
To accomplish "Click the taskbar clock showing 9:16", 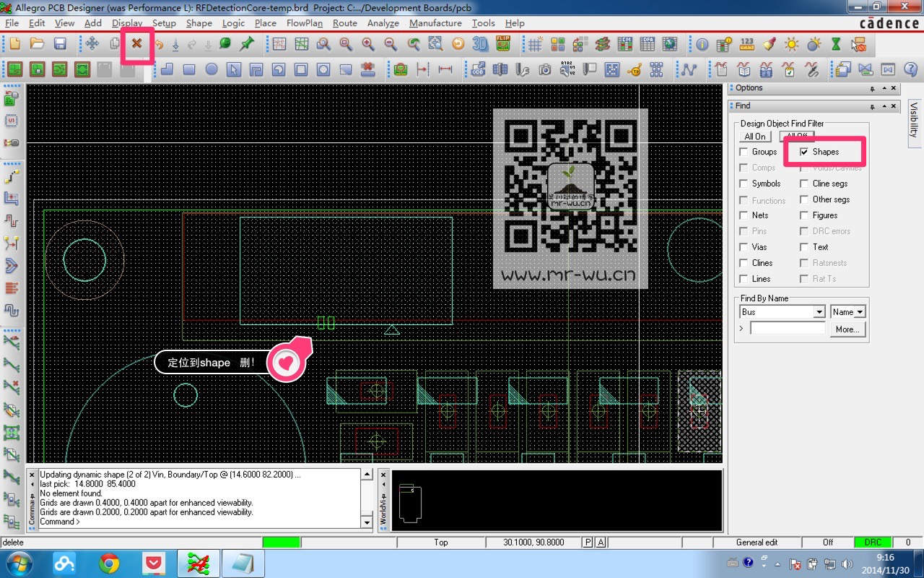I will (x=885, y=563).
